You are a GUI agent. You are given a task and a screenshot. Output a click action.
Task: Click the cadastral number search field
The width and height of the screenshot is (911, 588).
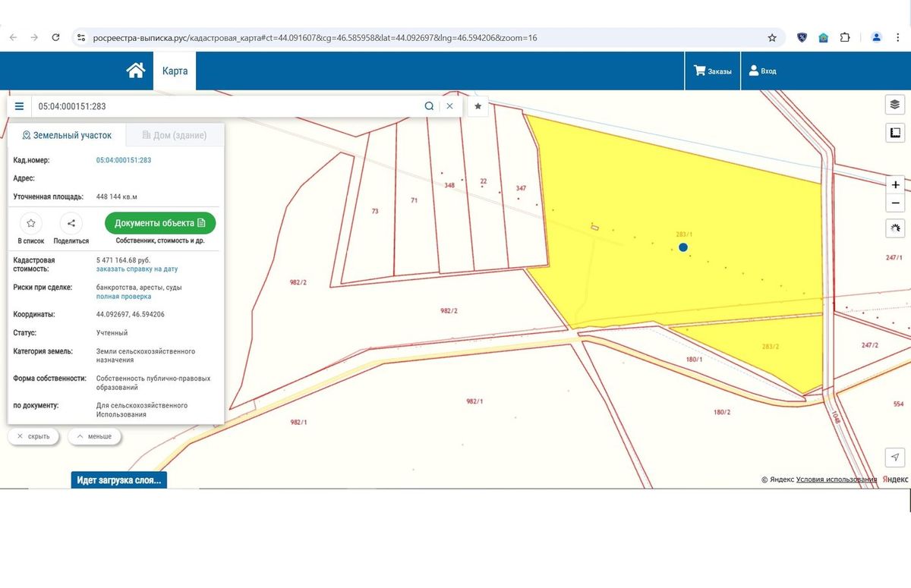[228, 106]
